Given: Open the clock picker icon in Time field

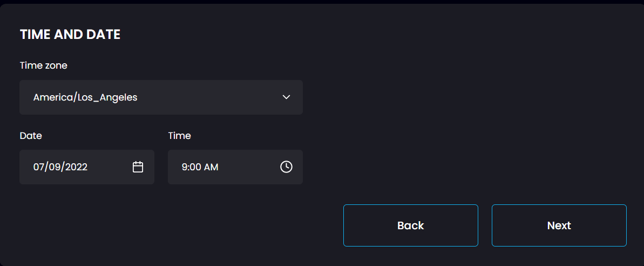Looking at the screenshot, I should 286,167.
